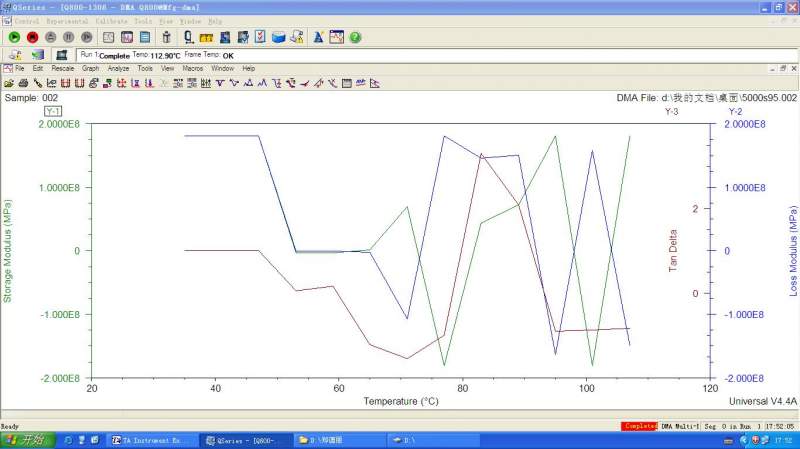Click the gray pause hold button

[68, 37]
